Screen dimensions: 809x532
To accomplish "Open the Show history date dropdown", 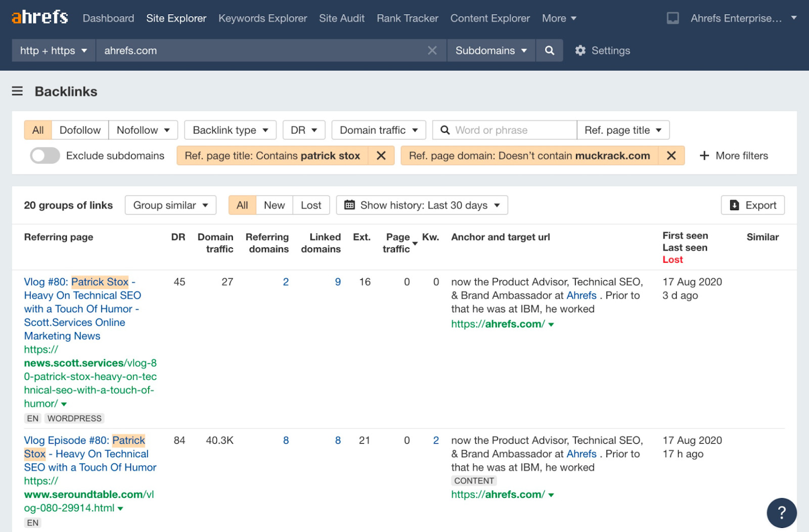I will click(x=422, y=205).
